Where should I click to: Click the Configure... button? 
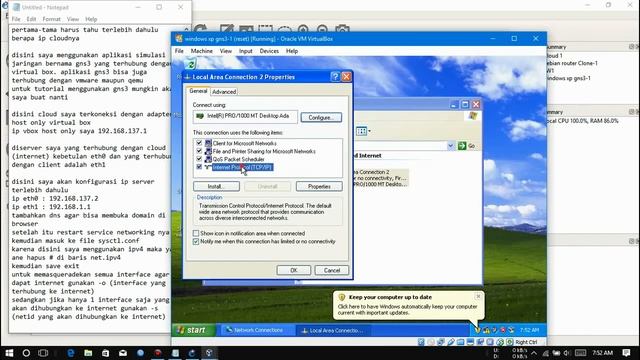321,118
